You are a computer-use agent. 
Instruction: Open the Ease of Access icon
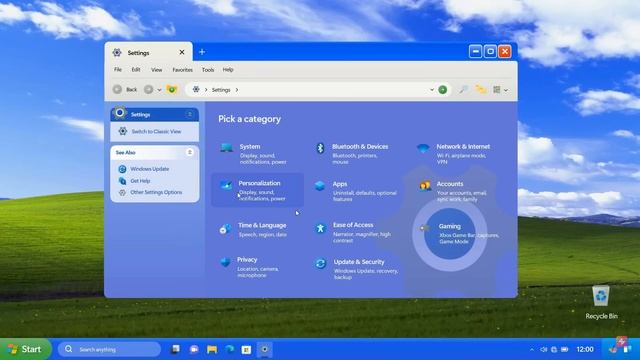pyautogui.click(x=320, y=228)
